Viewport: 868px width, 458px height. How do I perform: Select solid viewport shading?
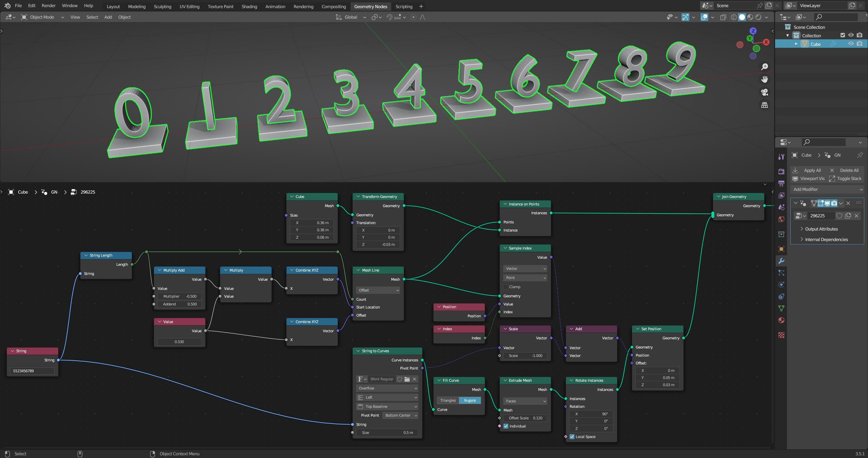(742, 17)
